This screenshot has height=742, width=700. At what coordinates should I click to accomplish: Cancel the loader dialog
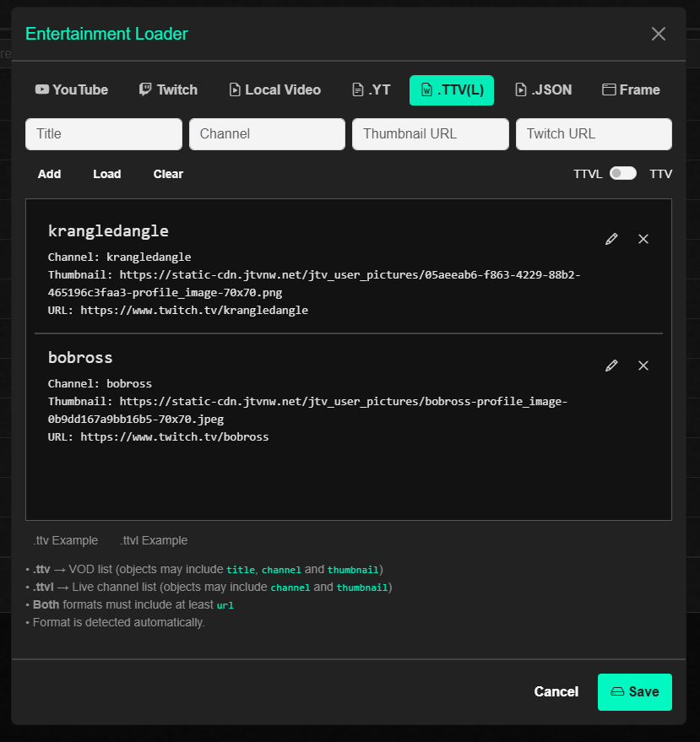pos(556,692)
